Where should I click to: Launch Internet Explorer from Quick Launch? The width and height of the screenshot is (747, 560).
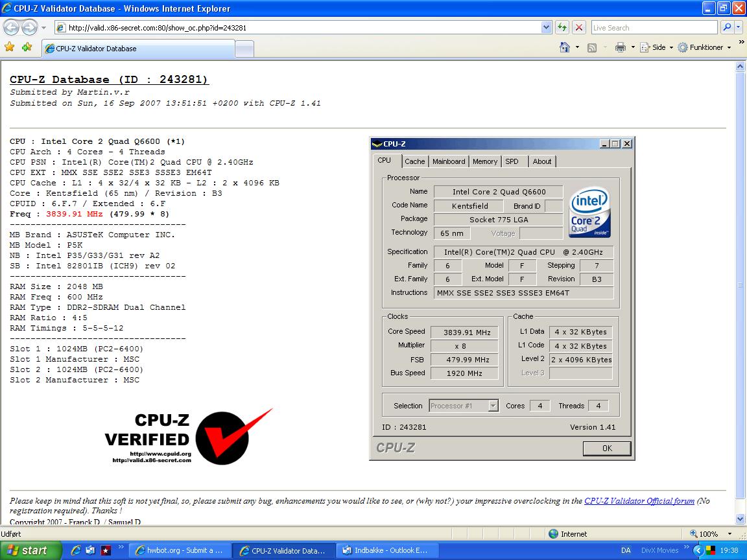75,550
